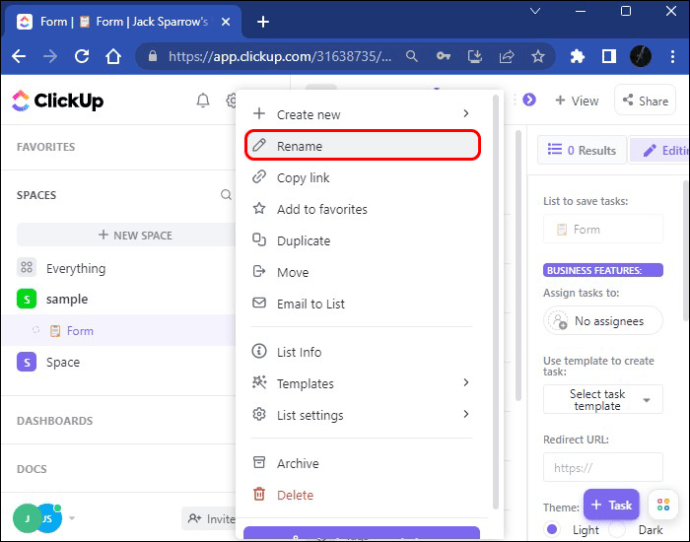
Task: Select the Dark theme radio button
Action: 617,530
